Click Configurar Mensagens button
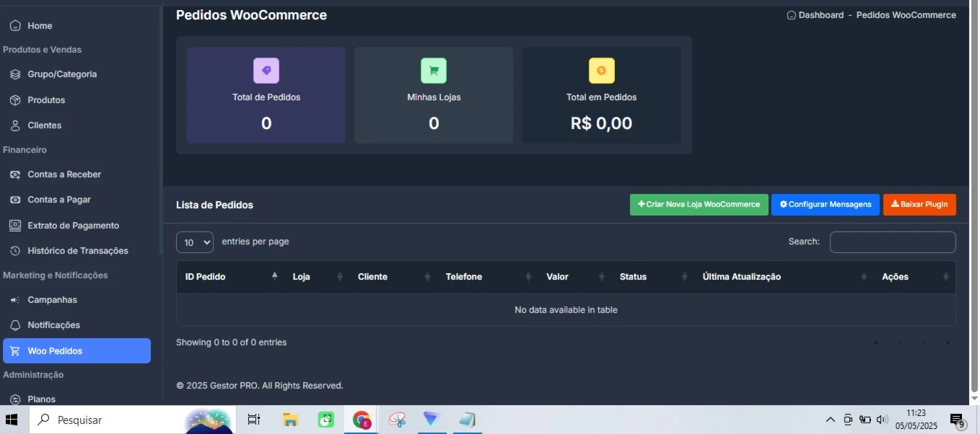 [x=826, y=205]
